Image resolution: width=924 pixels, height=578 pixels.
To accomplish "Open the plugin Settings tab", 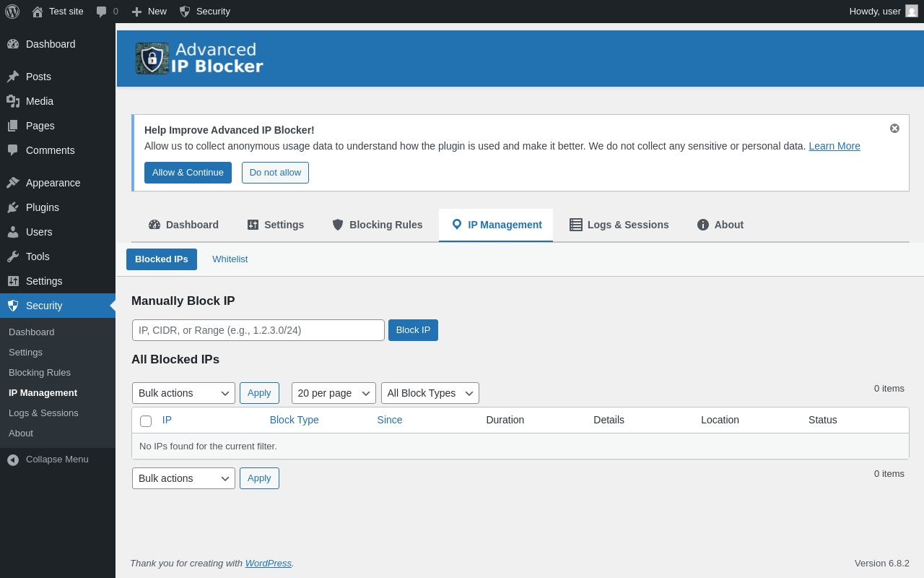I will point(275,225).
